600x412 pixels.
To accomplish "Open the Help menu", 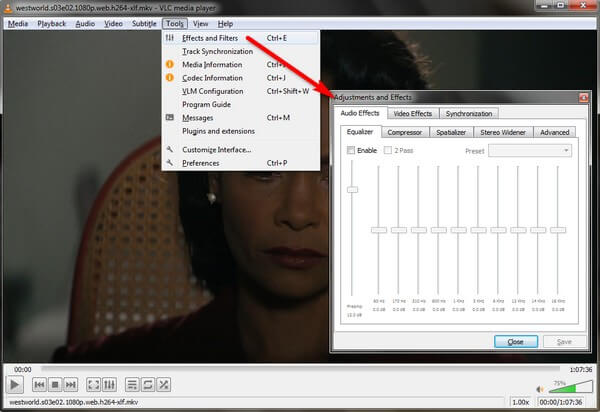I will 225,24.
